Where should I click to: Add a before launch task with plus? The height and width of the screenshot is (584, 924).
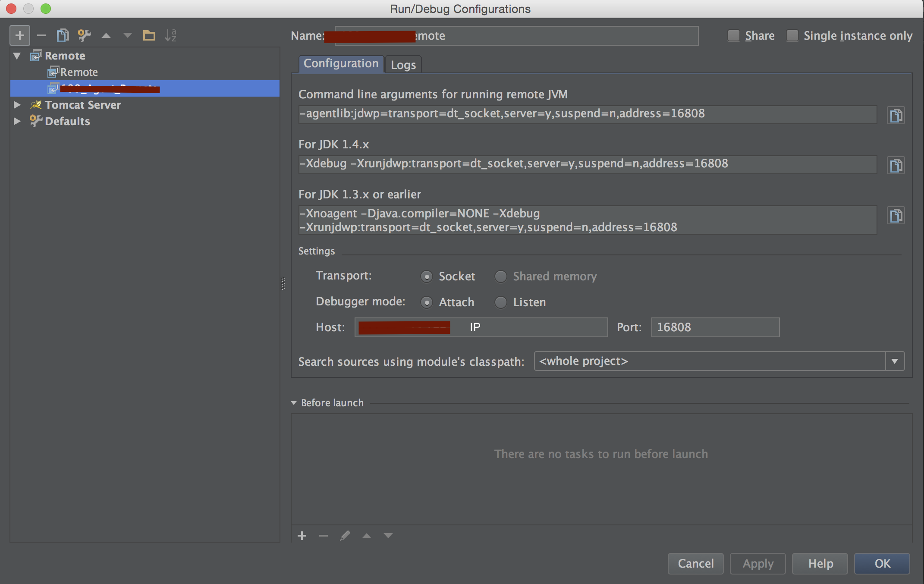click(x=302, y=536)
